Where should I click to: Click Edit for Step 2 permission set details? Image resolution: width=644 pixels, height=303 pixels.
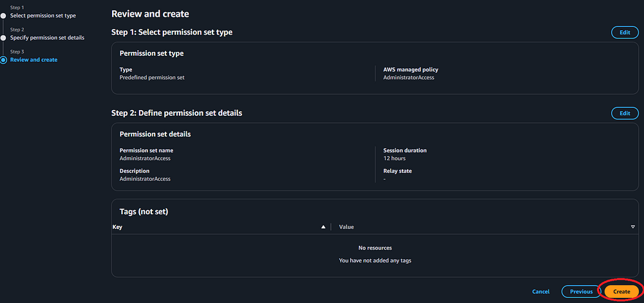click(x=624, y=113)
